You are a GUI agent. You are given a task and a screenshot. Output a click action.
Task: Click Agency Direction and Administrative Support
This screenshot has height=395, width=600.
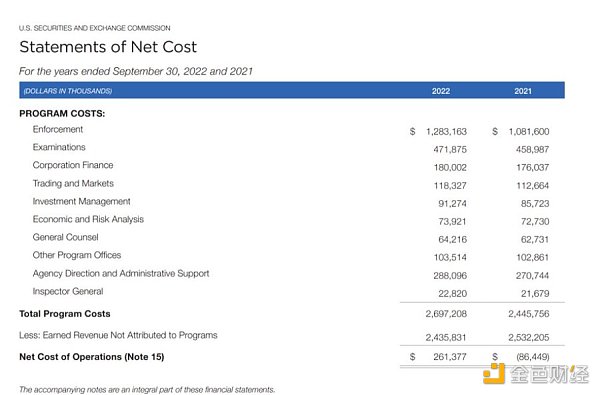121,273
